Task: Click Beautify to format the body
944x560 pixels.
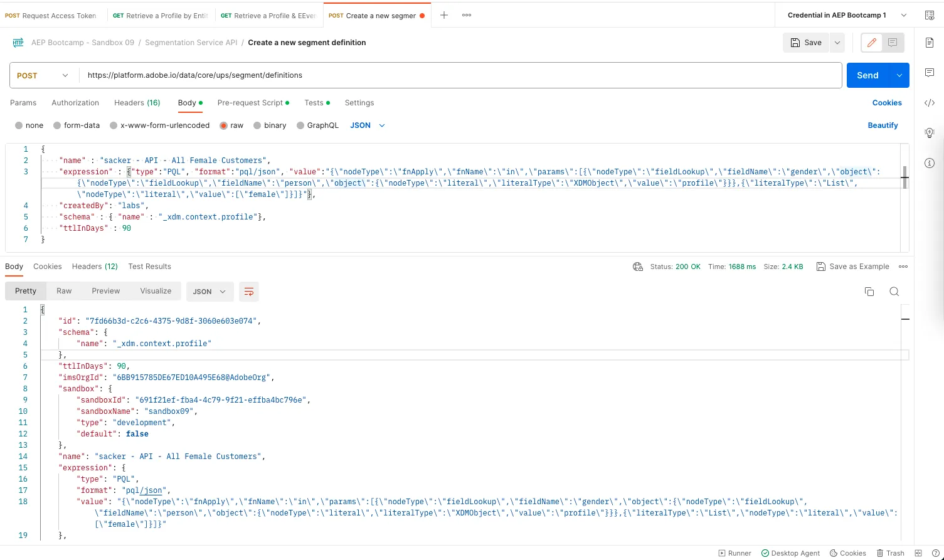Action: coord(883,125)
